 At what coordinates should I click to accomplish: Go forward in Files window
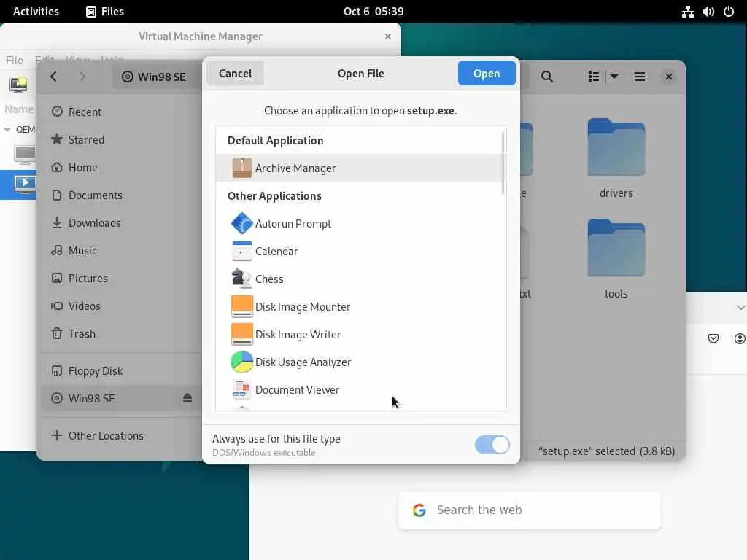[82, 77]
